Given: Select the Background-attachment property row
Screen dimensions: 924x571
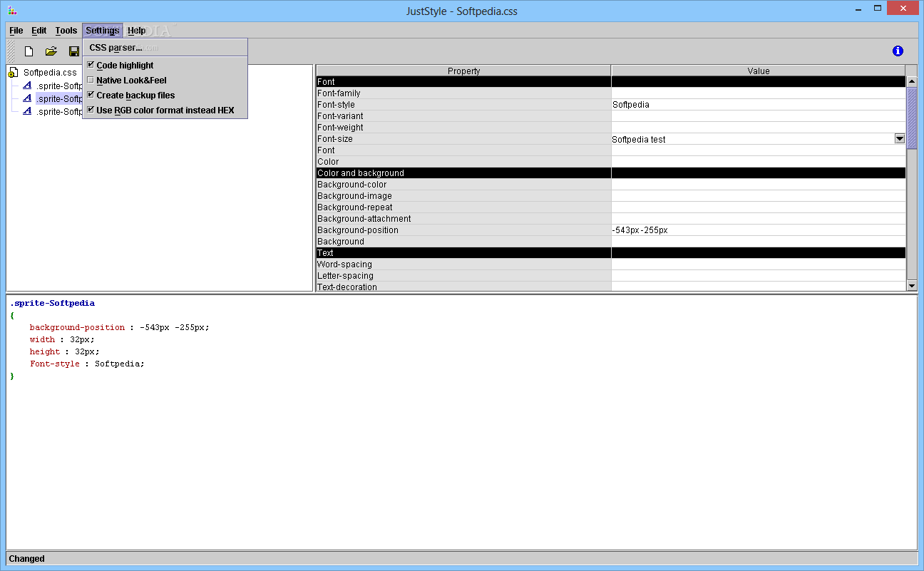Looking at the screenshot, I should pyautogui.click(x=463, y=219).
